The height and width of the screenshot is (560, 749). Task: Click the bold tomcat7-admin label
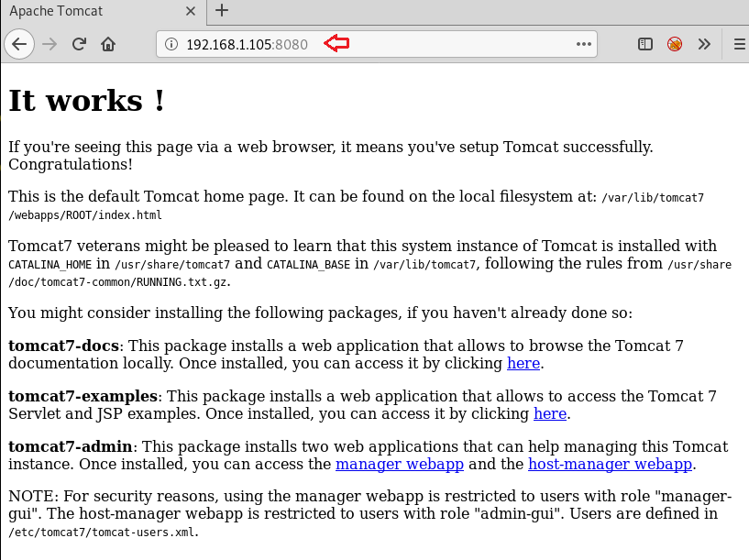coord(71,446)
